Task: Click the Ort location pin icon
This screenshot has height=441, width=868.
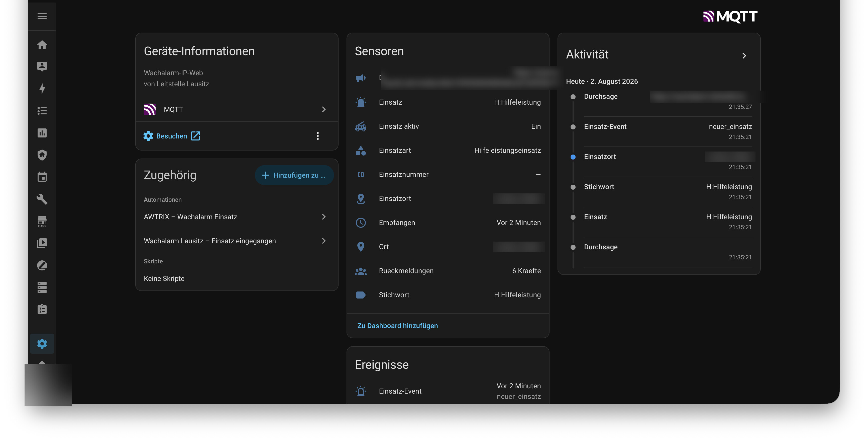Action: [361, 247]
